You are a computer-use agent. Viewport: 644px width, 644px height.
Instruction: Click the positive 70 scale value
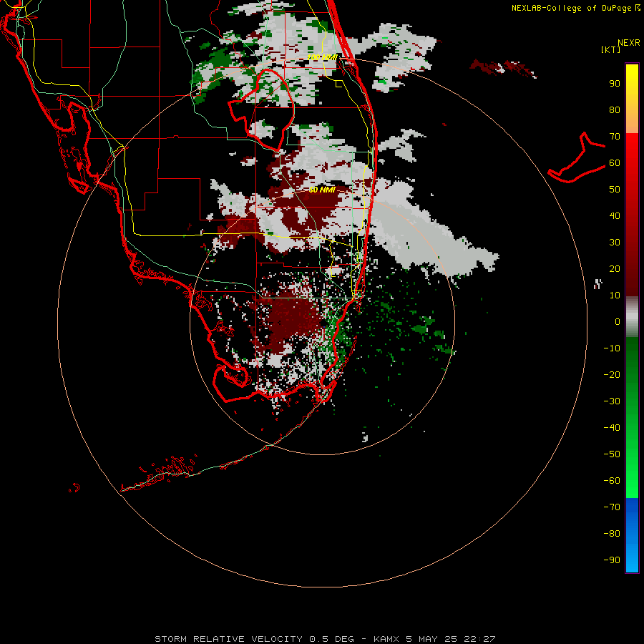(x=615, y=137)
